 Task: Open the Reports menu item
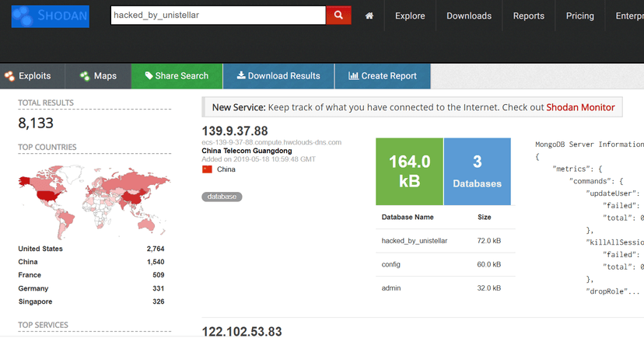click(x=529, y=16)
